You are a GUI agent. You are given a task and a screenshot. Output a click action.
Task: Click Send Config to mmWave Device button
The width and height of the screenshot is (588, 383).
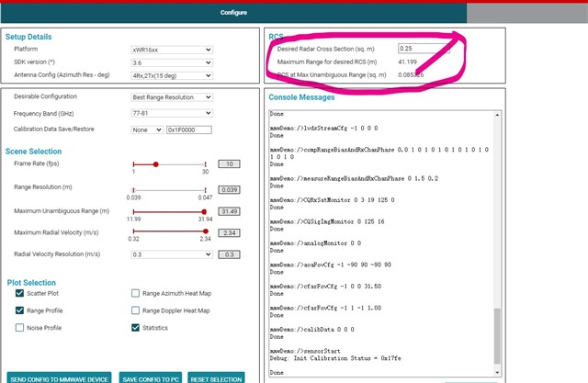59,378
